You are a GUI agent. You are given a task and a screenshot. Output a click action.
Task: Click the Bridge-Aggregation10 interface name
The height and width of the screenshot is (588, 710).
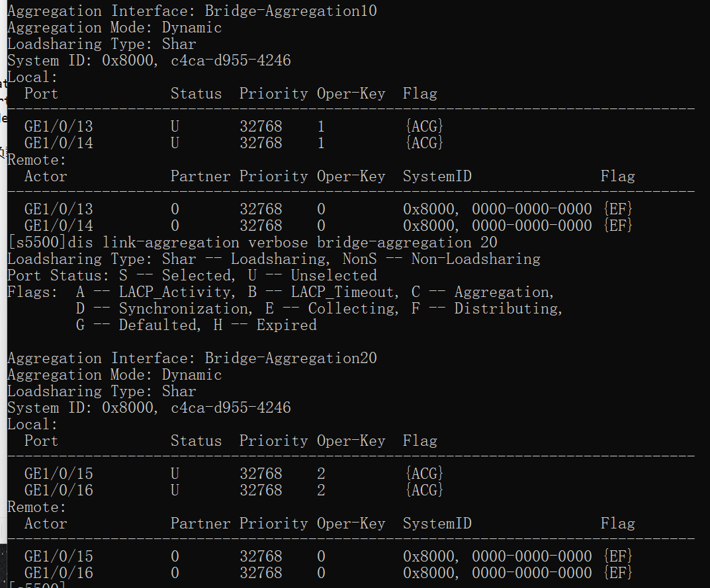click(290, 11)
